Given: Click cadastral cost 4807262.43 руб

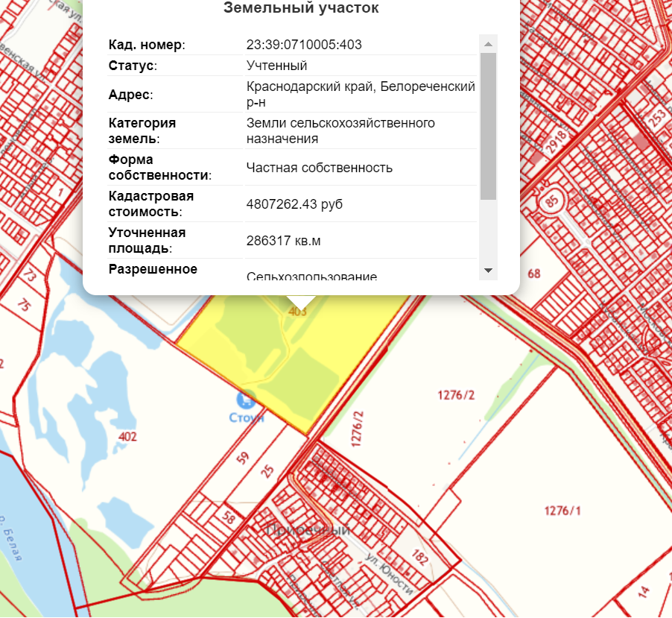Looking at the screenshot, I should click(x=294, y=204).
